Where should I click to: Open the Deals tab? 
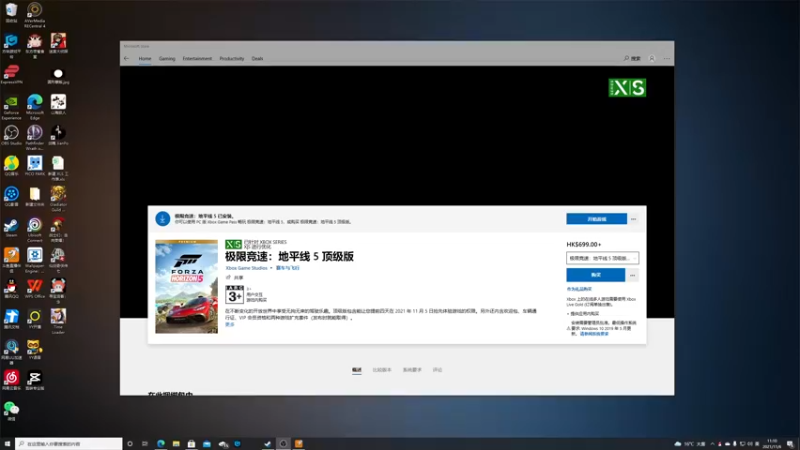tap(257, 59)
